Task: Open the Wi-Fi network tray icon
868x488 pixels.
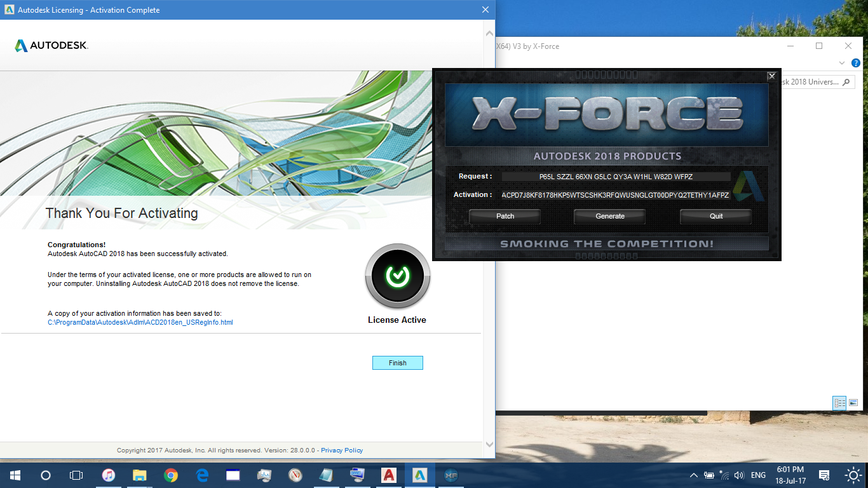Action: coord(724,475)
